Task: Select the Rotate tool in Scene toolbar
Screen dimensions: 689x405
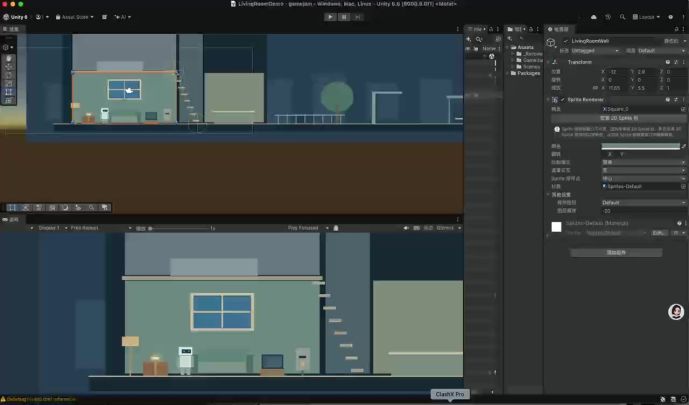Action: click(9, 75)
